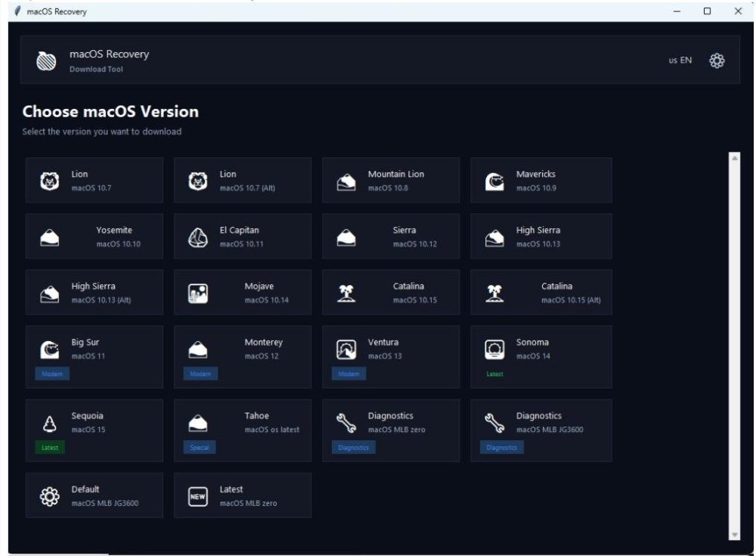Select the "macOS 13" text
Viewport: 756px width, 556px height.
coord(385,356)
